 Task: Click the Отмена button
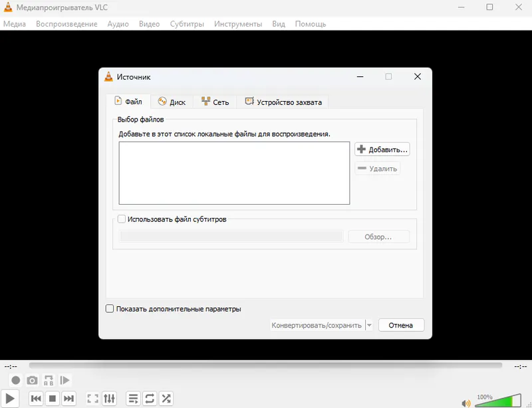tap(401, 325)
